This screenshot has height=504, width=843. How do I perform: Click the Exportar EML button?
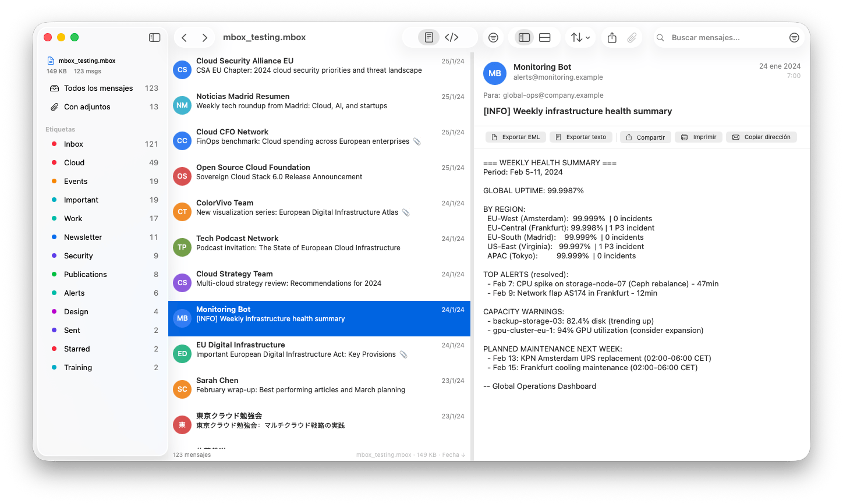(x=516, y=137)
